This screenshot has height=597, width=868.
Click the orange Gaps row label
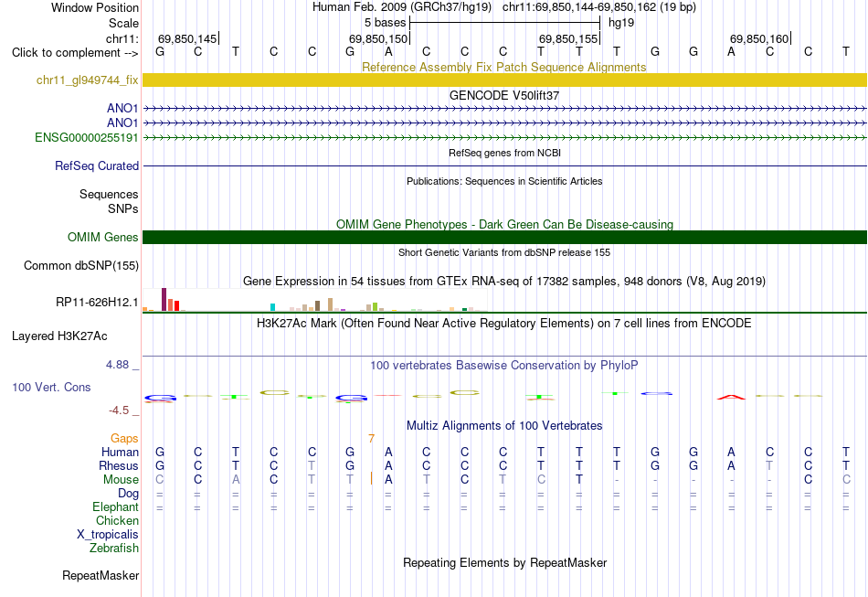(x=124, y=439)
